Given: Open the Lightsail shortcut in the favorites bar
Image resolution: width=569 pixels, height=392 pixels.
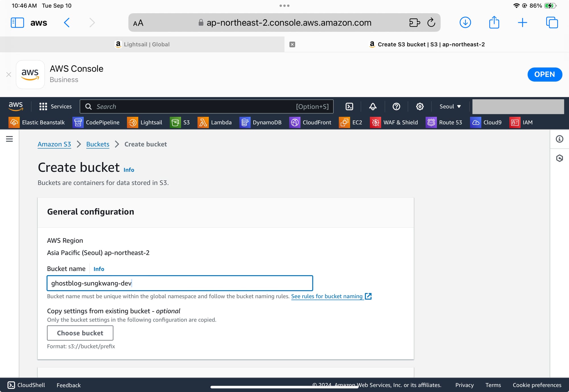Looking at the screenshot, I should [x=145, y=123].
